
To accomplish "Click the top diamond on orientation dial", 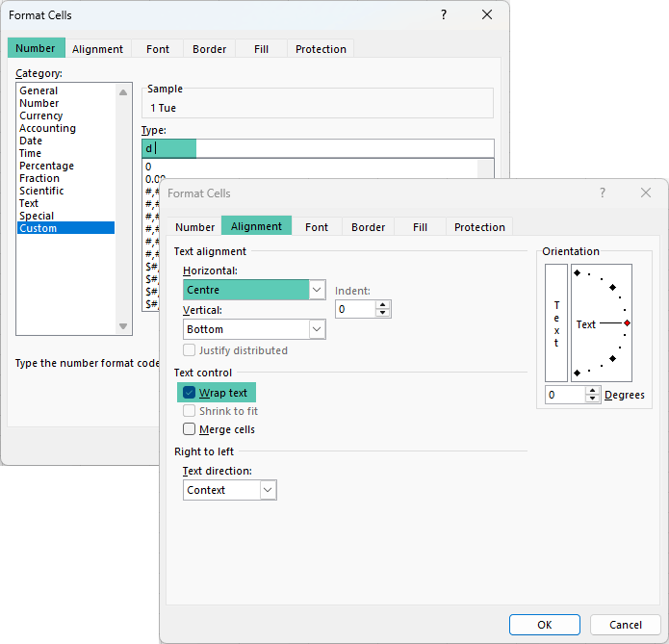I will 578,272.
